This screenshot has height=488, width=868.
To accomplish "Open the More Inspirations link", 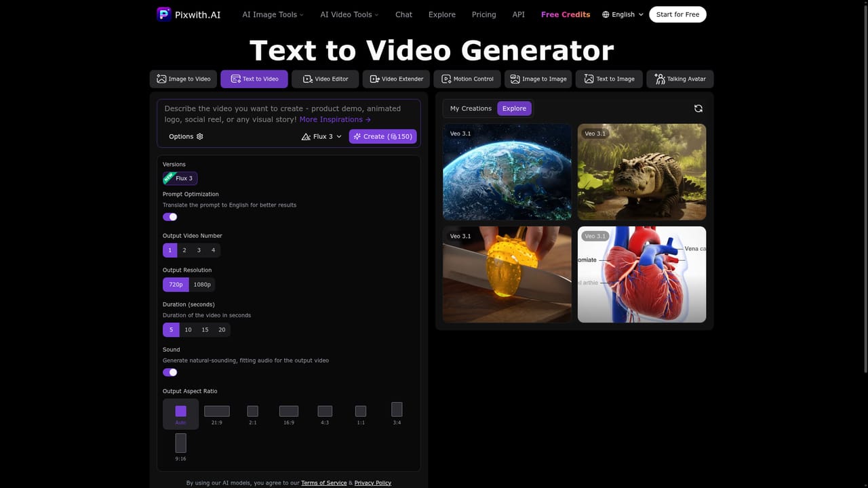I will (x=335, y=119).
